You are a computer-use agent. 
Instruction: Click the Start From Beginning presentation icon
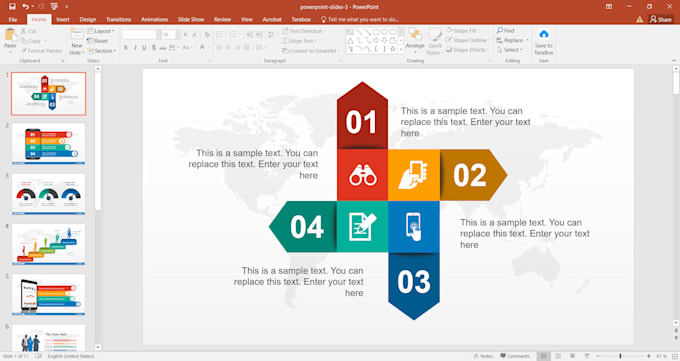tap(54, 7)
